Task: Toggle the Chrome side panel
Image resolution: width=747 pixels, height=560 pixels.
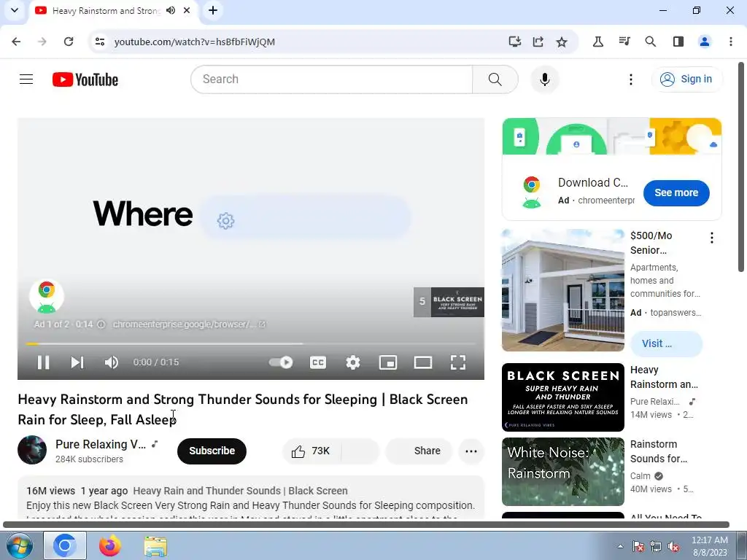Action: [678, 42]
